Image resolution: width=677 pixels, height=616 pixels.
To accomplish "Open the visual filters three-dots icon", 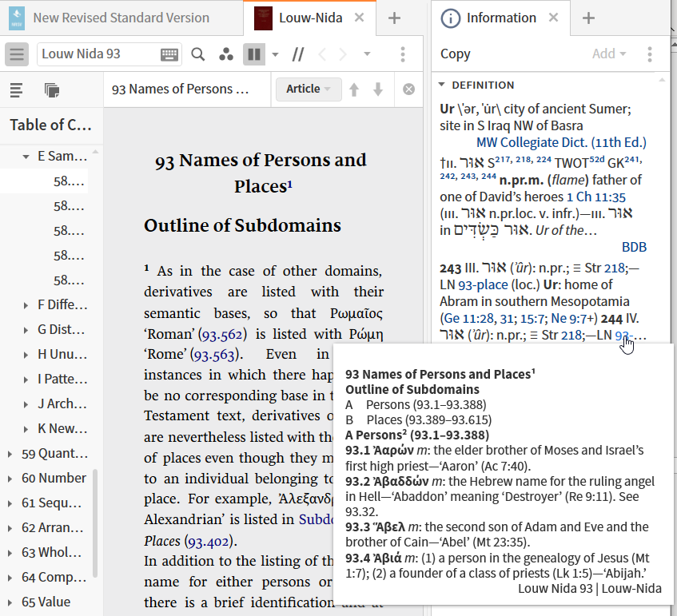I will point(226,54).
